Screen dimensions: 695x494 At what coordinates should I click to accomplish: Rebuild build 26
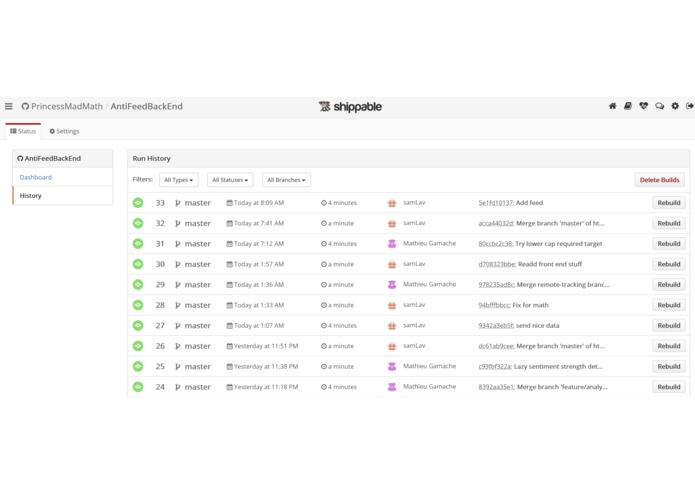pos(669,346)
